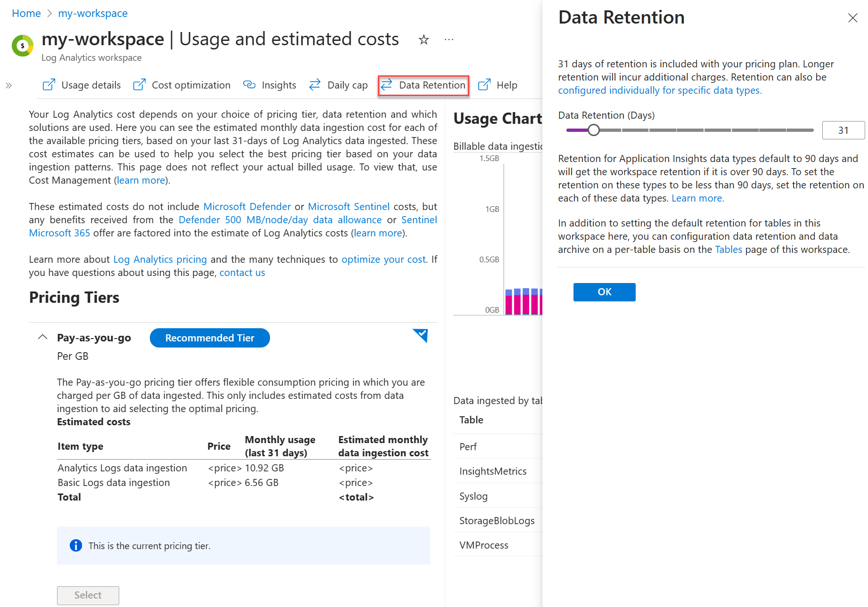Open the ellipsis more options menu
The width and height of the screenshot is (868, 607).
click(x=449, y=40)
